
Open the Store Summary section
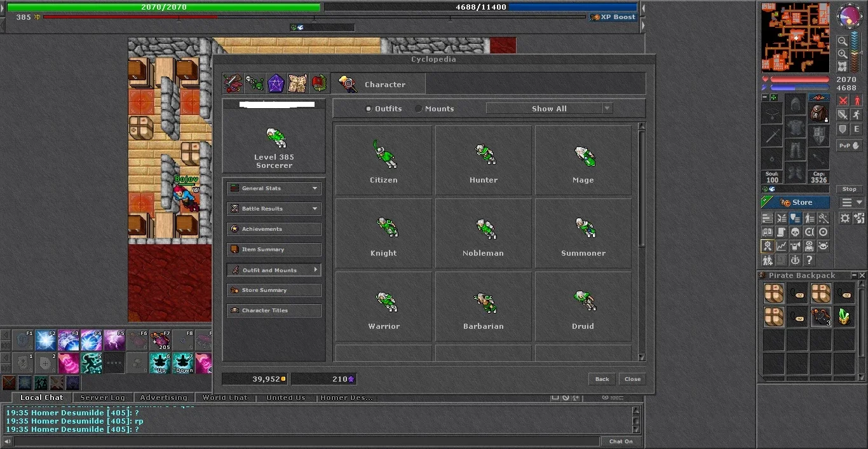click(274, 290)
